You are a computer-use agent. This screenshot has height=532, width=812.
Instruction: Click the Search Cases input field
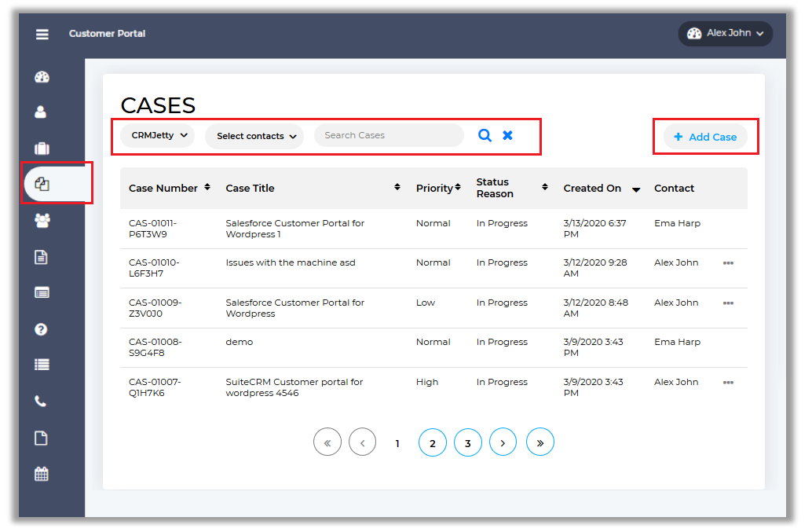point(389,135)
